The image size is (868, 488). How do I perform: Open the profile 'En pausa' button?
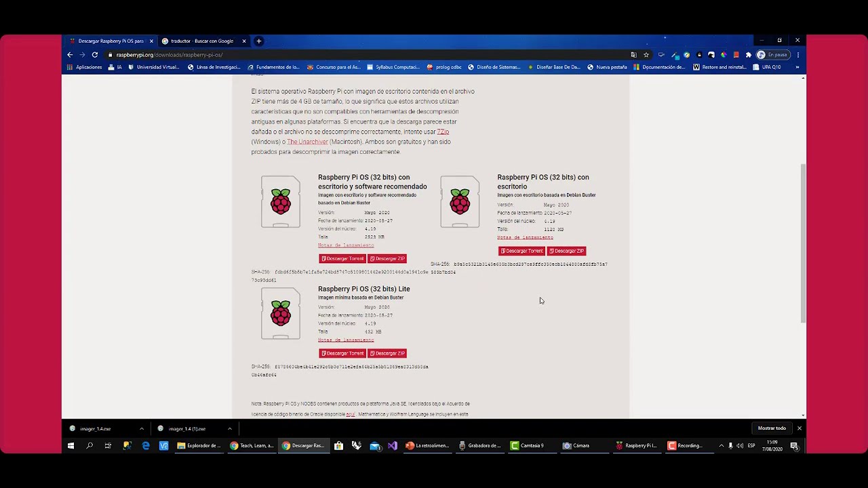coord(772,55)
